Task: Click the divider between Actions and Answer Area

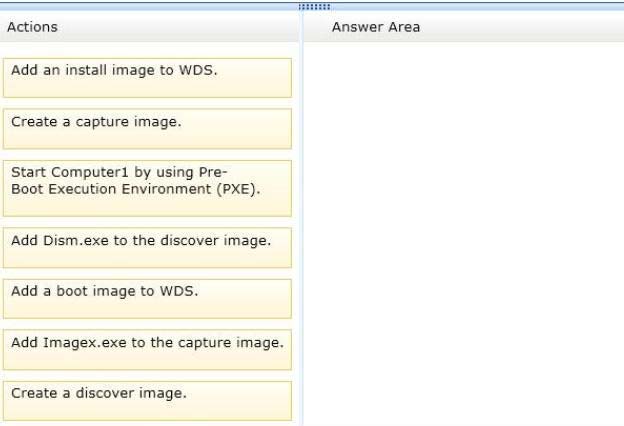Action: tap(302, 230)
